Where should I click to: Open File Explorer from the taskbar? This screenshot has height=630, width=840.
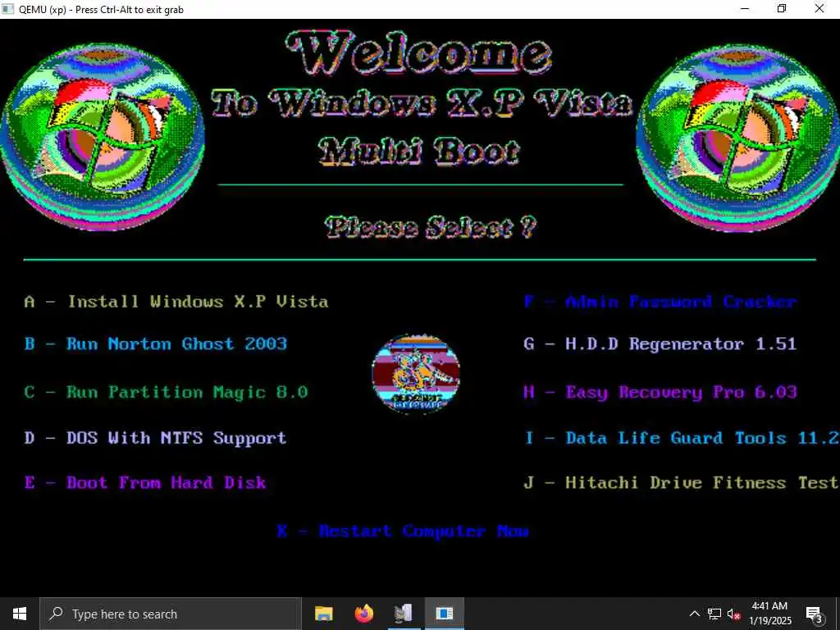pyautogui.click(x=323, y=614)
